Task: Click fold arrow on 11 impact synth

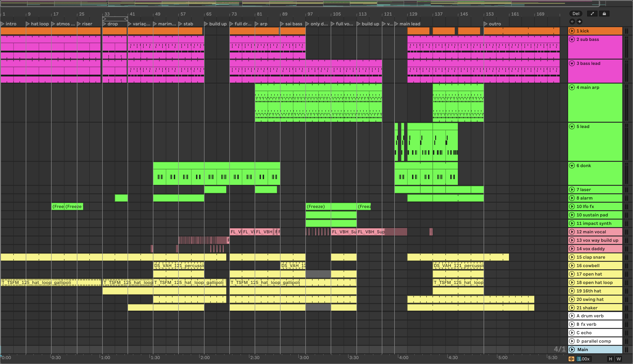Action: point(572,224)
